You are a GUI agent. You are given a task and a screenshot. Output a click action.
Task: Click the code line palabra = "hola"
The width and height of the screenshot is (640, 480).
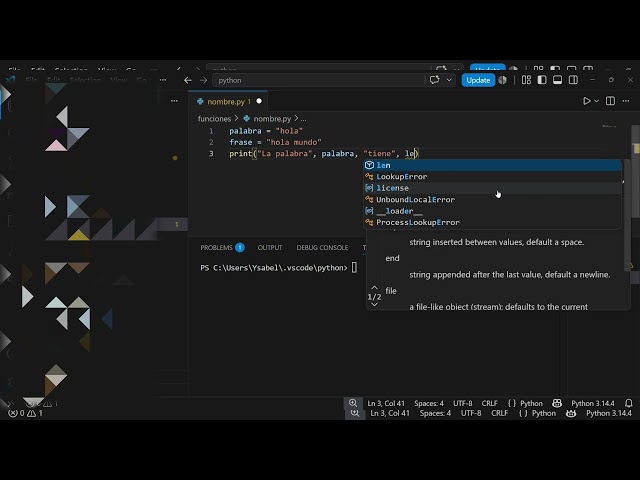coord(266,131)
